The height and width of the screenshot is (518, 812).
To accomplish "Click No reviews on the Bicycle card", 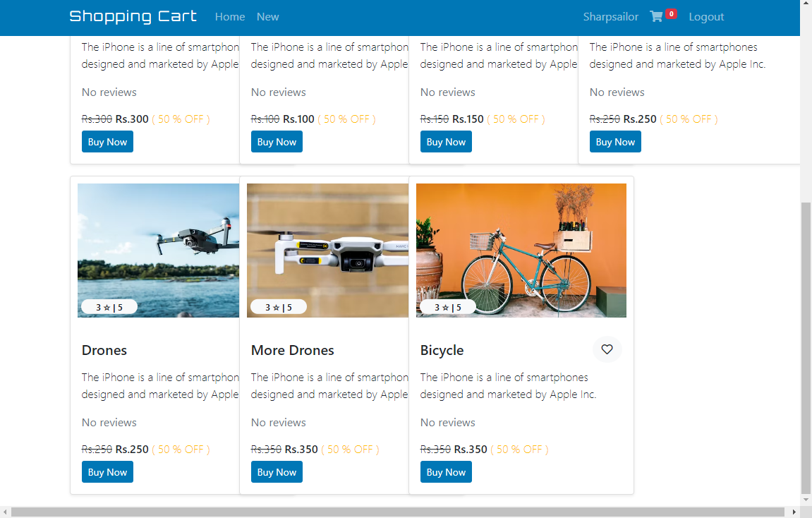I will [447, 422].
